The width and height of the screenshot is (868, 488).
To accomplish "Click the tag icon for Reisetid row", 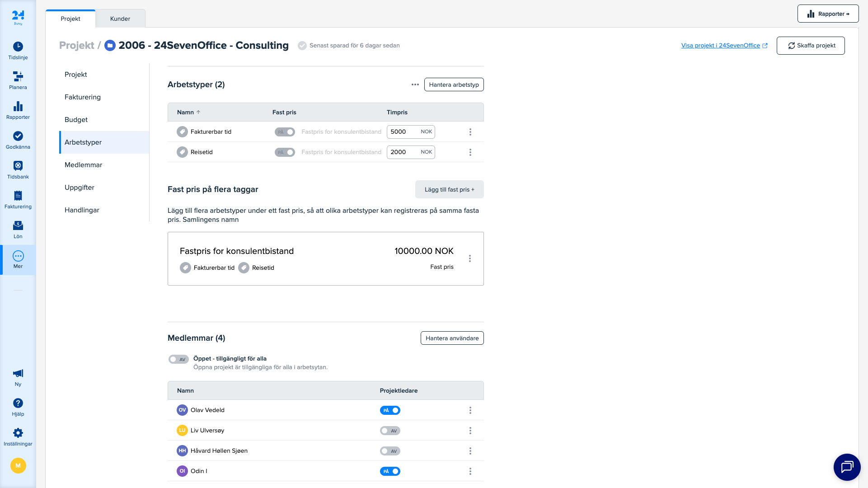I will click(x=182, y=152).
